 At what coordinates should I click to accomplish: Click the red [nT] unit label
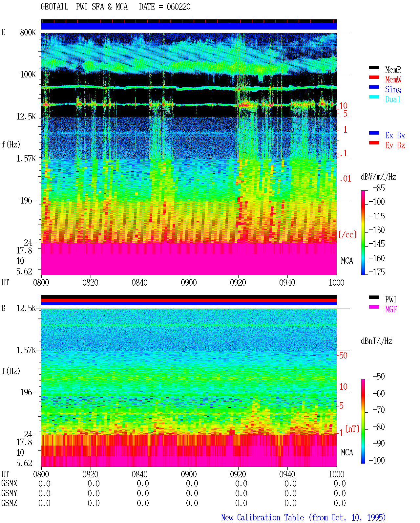(352, 428)
